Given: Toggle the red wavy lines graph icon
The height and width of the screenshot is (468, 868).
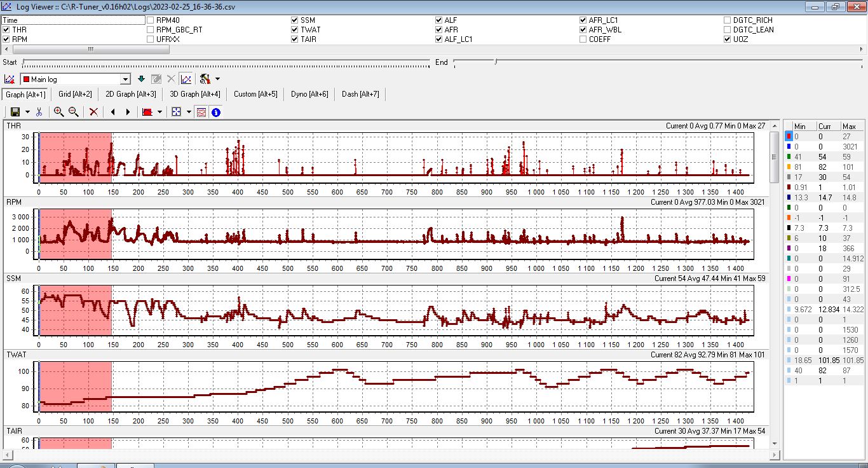Looking at the screenshot, I should click(201, 112).
